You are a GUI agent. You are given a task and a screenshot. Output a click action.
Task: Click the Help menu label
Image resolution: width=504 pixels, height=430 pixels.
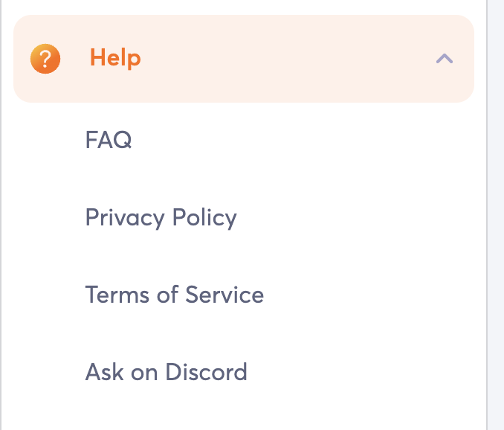click(115, 58)
